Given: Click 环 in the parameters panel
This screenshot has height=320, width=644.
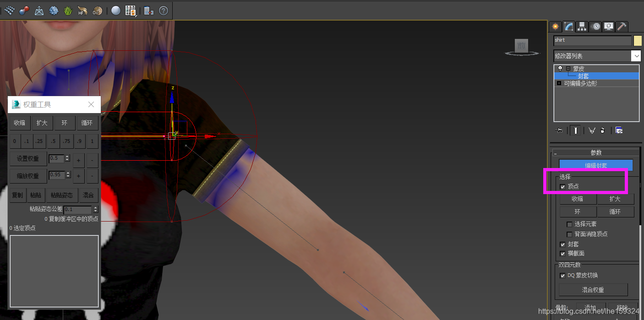Looking at the screenshot, I should (x=578, y=212).
